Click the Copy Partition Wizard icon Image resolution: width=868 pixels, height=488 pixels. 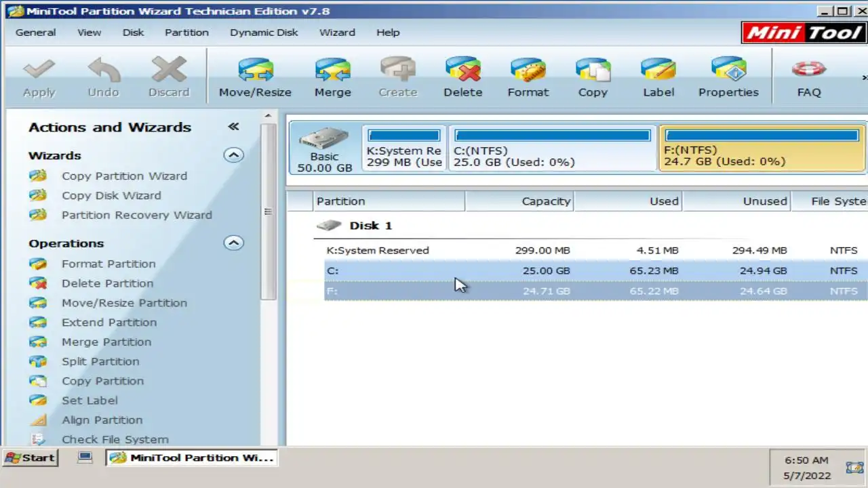pyautogui.click(x=38, y=176)
